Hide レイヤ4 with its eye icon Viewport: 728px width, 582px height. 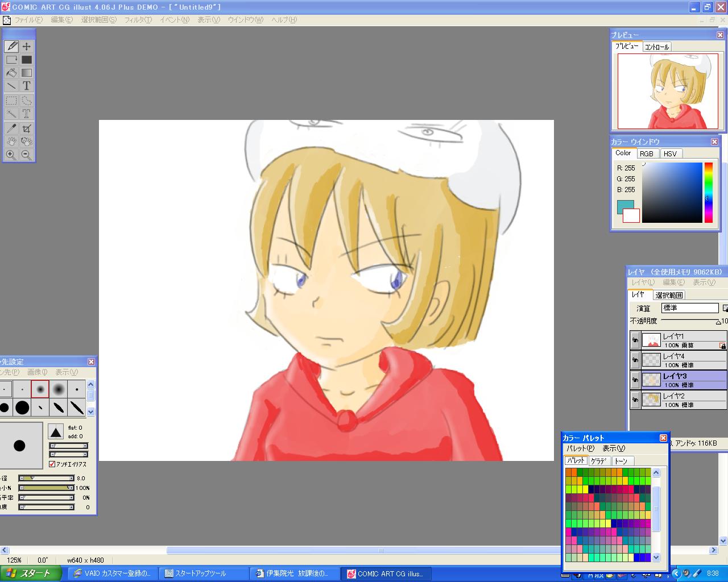tap(635, 360)
